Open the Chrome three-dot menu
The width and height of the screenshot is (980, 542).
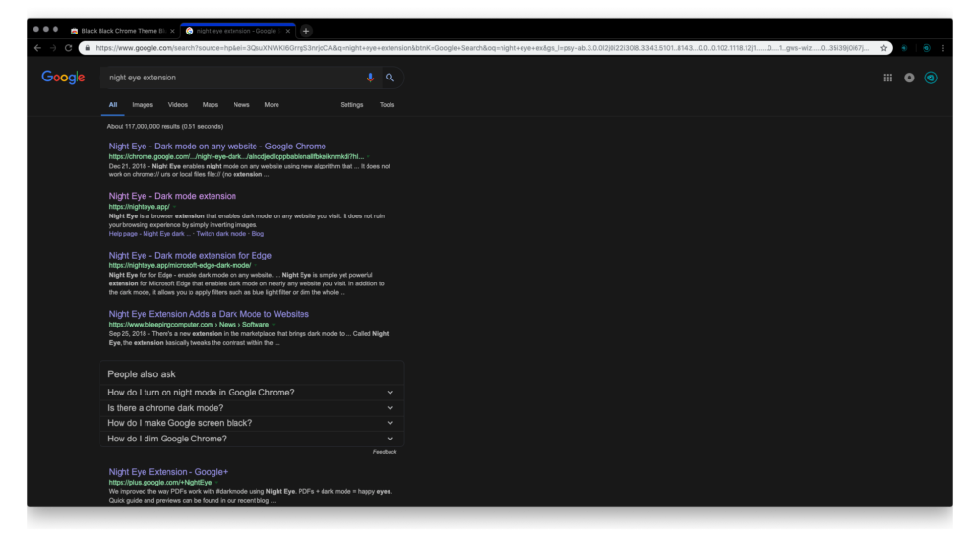coord(943,48)
